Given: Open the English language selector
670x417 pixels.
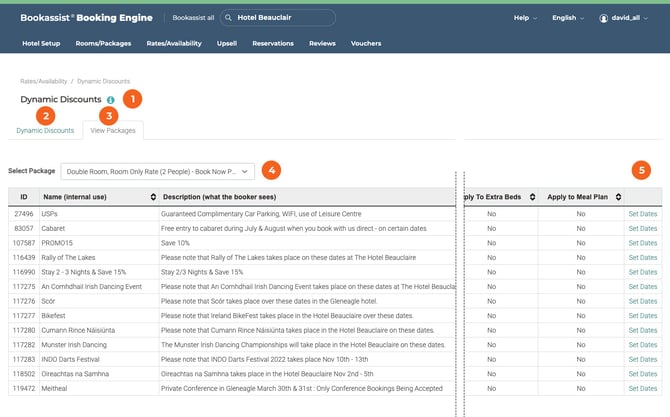Looking at the screenshot, I should tap(568, 18).
